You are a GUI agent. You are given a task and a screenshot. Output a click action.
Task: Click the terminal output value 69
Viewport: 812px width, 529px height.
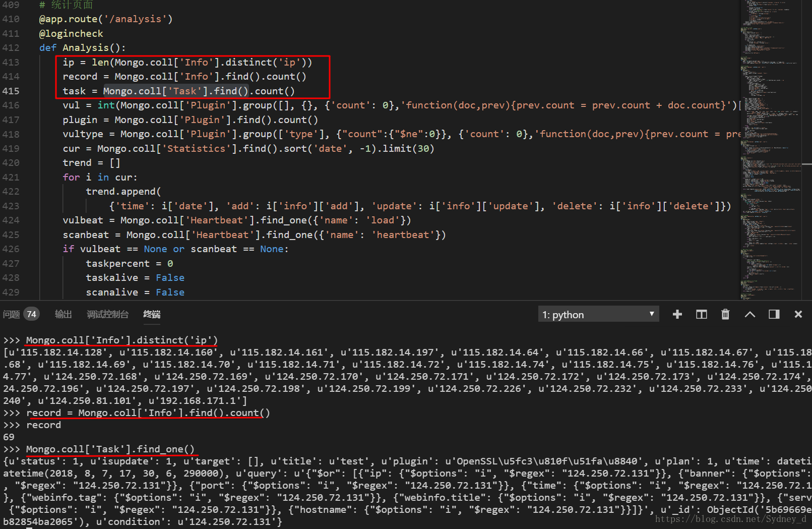point(9,437)
